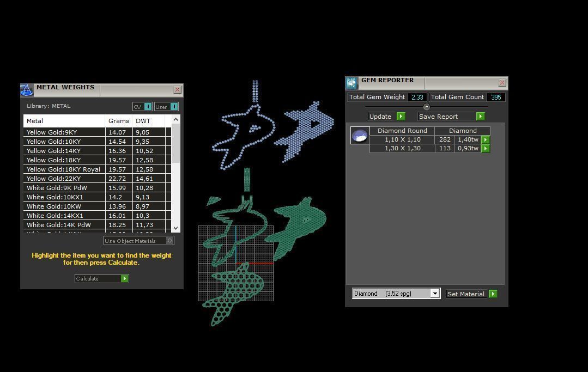Click the Diamond material column header
Image resolution: width=588 pixels, height=372 pixels.
click(x=462, y=131)
